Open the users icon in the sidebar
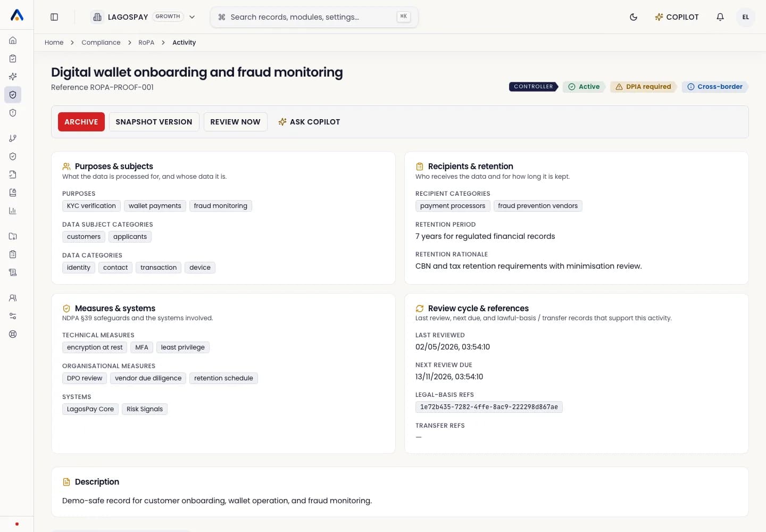This screenshot has width=766, height=532. tap(13, 298)
